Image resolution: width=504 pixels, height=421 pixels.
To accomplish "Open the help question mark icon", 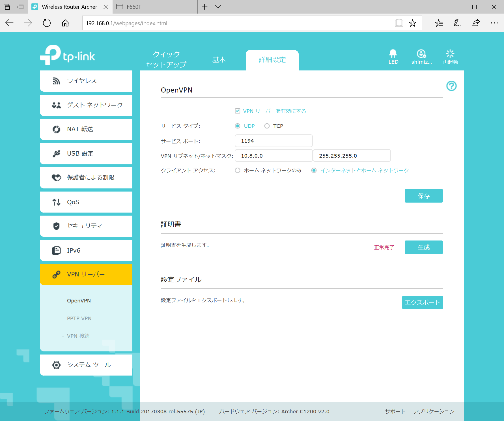I will tap(451, 86).
